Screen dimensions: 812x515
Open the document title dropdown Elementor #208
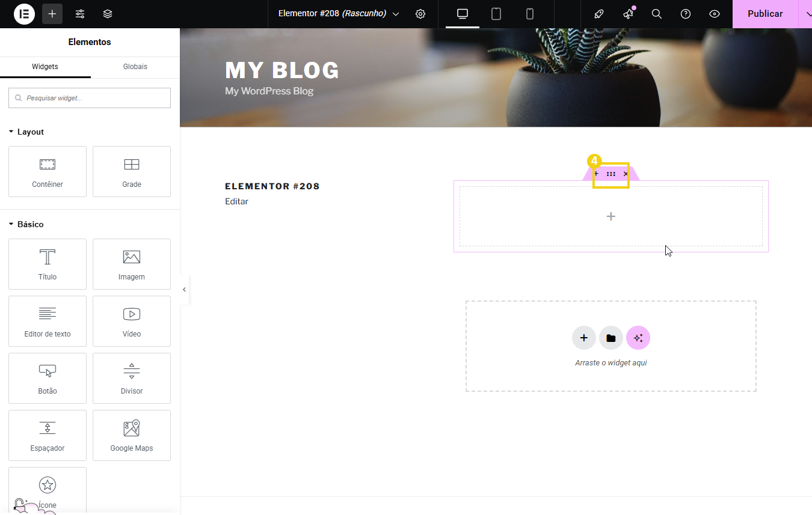(x=339, y=14)
